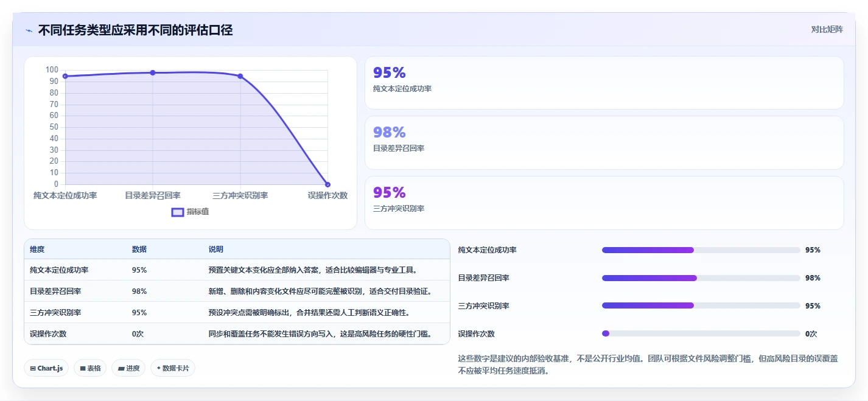Click the 98% value in the table
The height and width of the screenshot is (401, 868).
(x=139, y=291)
